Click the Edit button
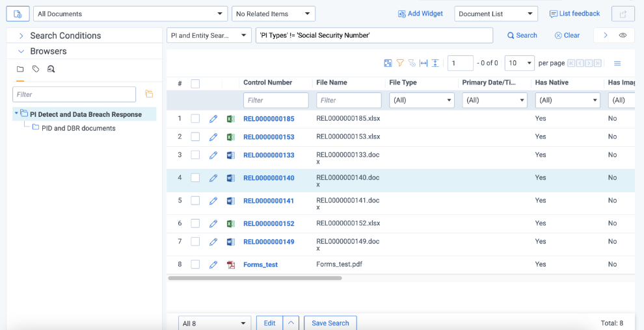 tap(269, 323)
